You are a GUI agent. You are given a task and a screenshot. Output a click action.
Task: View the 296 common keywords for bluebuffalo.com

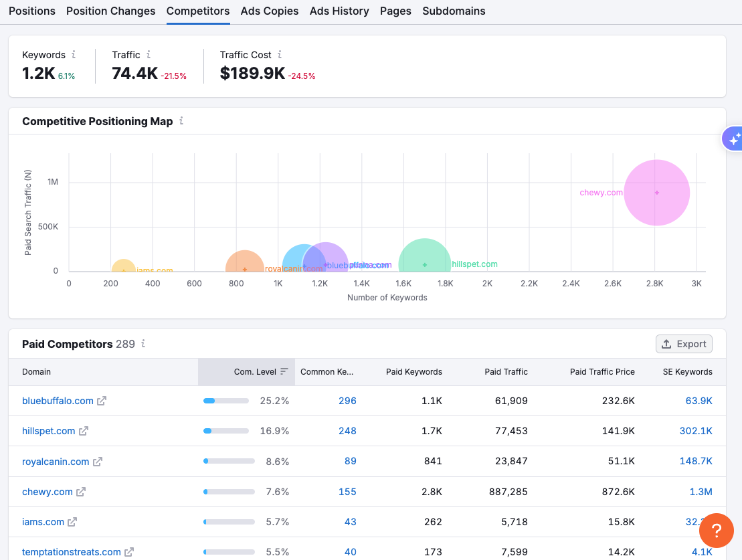347,400
